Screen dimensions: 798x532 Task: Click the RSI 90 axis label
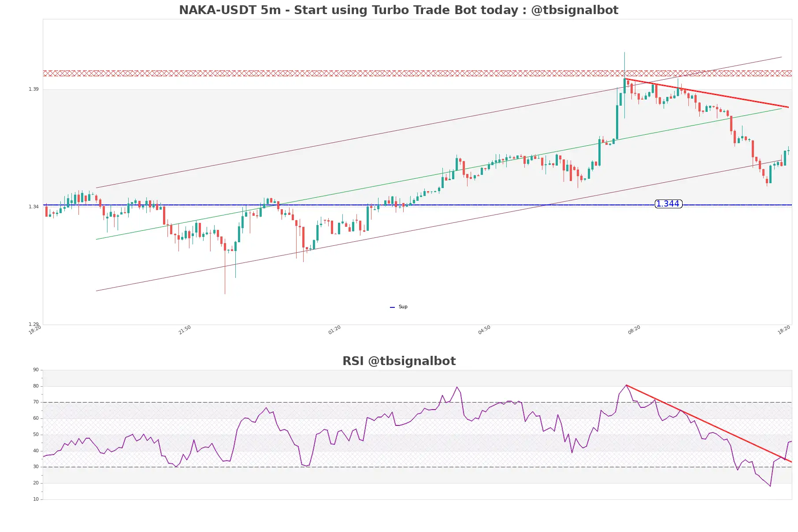coord(36,370)
